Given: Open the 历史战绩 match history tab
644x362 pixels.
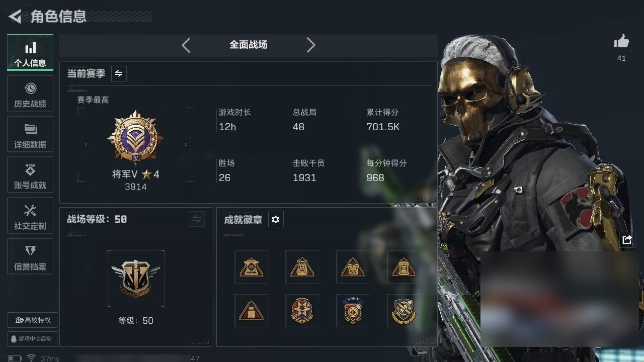Looking at the screenshot, I should pos(30,94).
